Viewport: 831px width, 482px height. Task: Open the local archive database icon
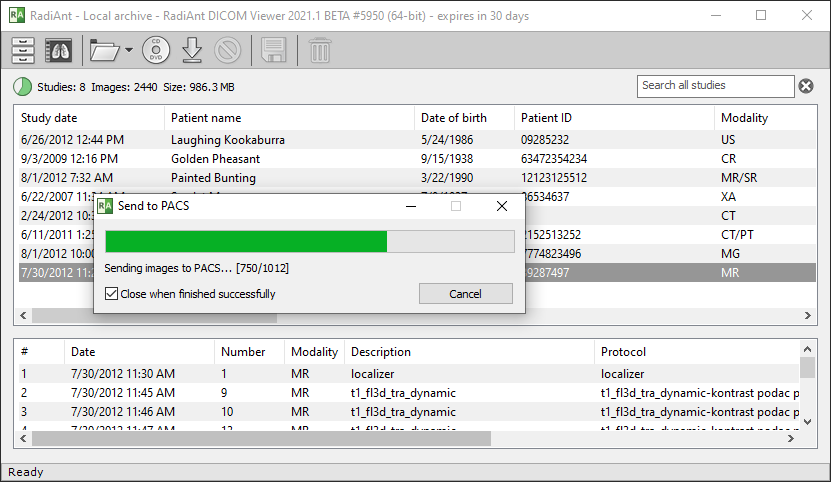(x=23, y=50)
